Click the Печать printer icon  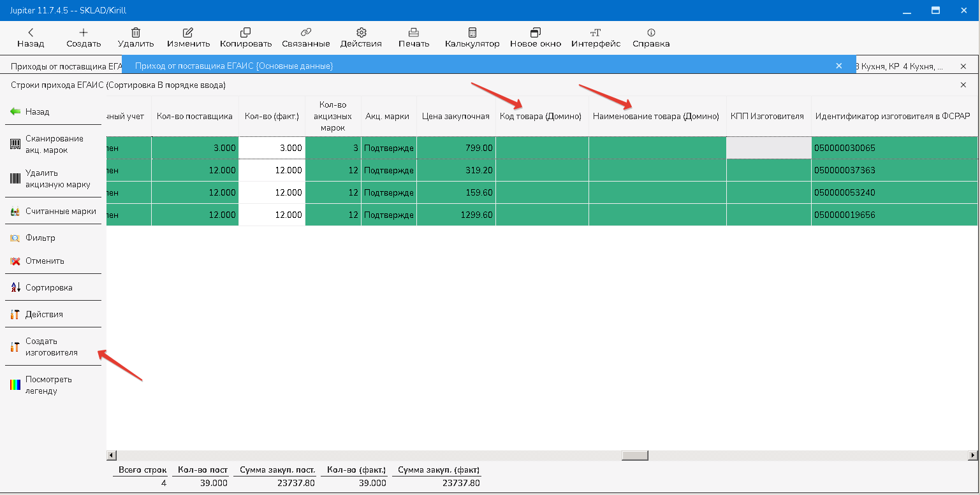(414, 32)
